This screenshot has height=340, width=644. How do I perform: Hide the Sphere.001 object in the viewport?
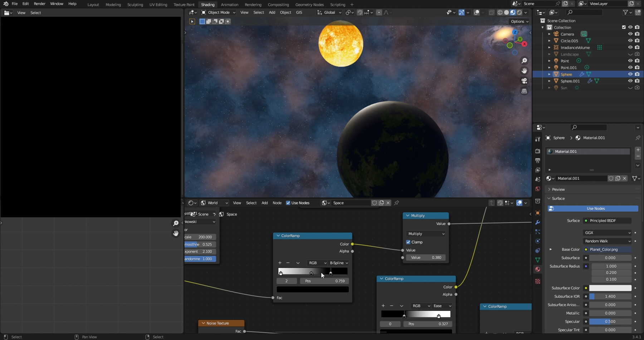click(x=630, y=81)
